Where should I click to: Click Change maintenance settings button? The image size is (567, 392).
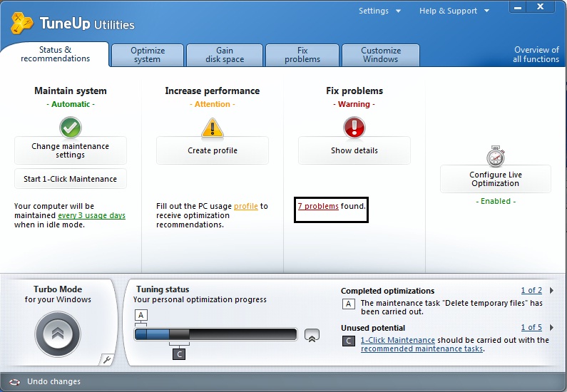tap(71, 150)
